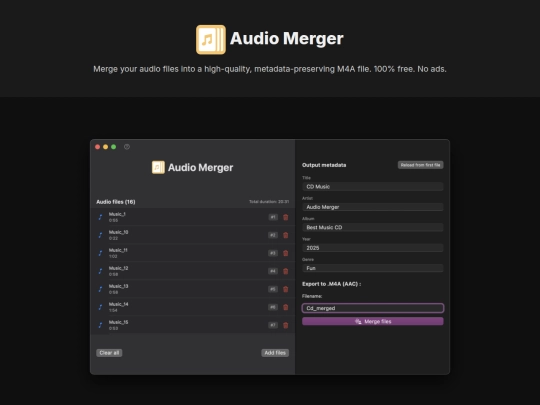The height and width of the screenshot is (405, 540).
Task: Click the tagline about merging audio files
Action: [x=270, y=69]
